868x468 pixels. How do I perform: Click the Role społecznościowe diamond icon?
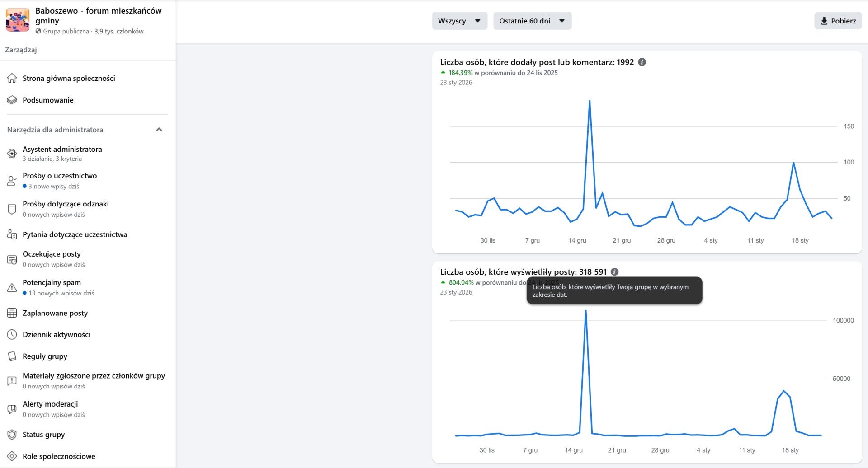(12, 456)
